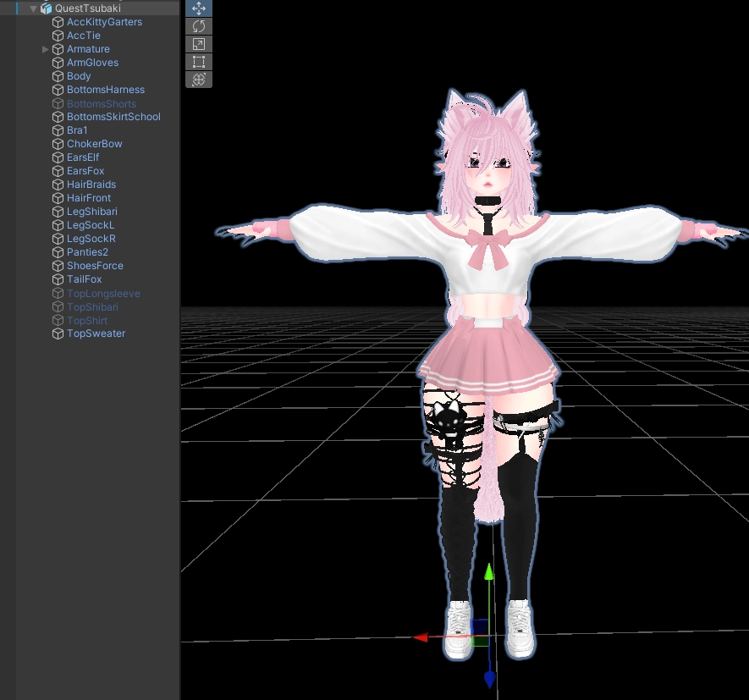
Task: Select BottomsSkirtSchool in the hierarchy
Action: click(113, 117)
